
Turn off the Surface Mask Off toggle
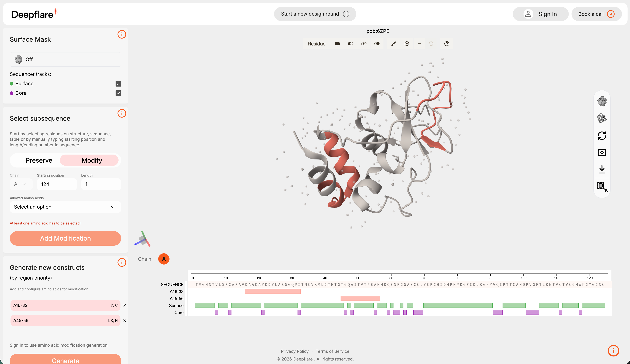pyautogui.click(x=65, y=59)
